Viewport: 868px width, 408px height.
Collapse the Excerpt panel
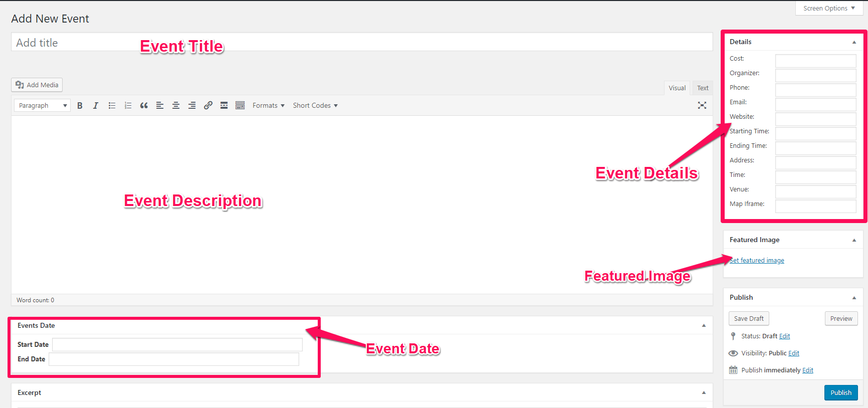coord(704,393)
